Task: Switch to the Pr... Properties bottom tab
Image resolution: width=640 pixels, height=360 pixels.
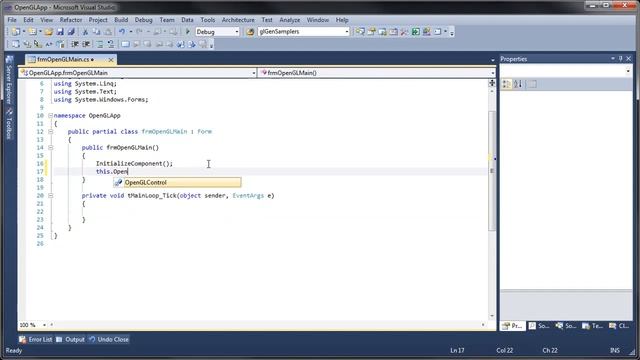Action: coord(513,326)
